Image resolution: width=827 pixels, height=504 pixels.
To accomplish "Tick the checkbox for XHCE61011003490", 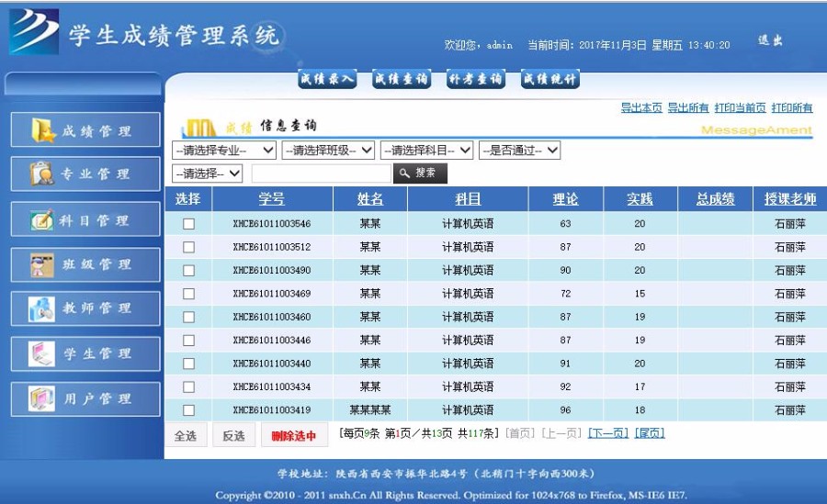I will [188, 270].
